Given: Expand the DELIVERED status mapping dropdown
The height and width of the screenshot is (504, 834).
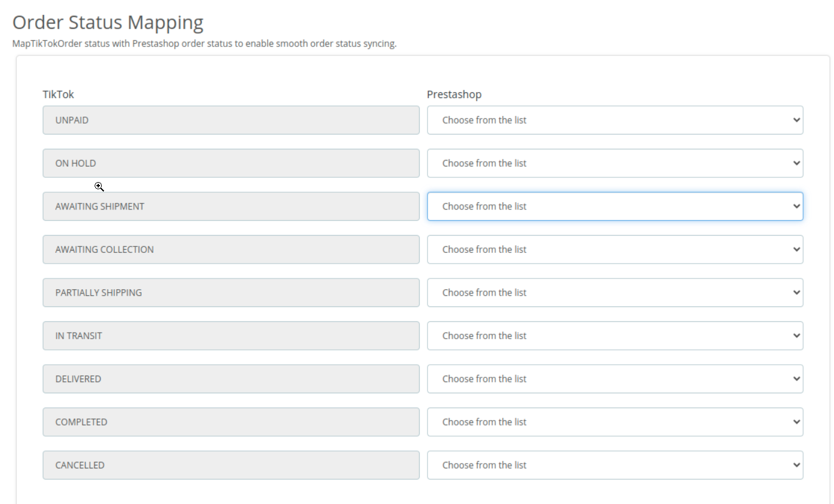Looking at the screenshot, I should pyautogui.click(x=615, y=379).
